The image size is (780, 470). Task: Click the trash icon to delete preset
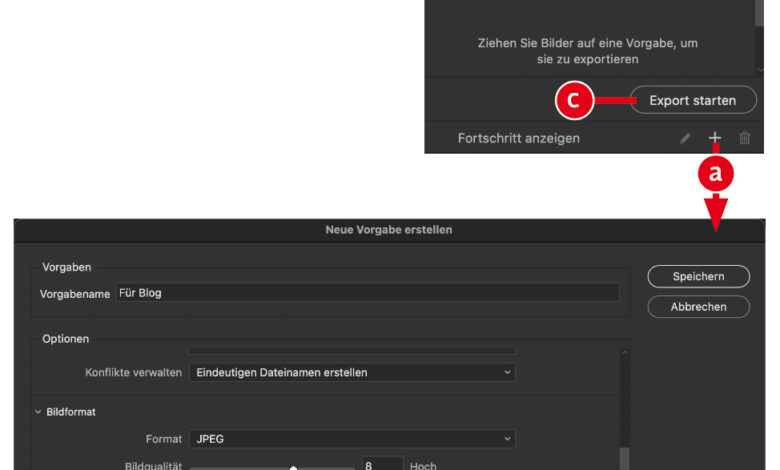click(744, 138)
